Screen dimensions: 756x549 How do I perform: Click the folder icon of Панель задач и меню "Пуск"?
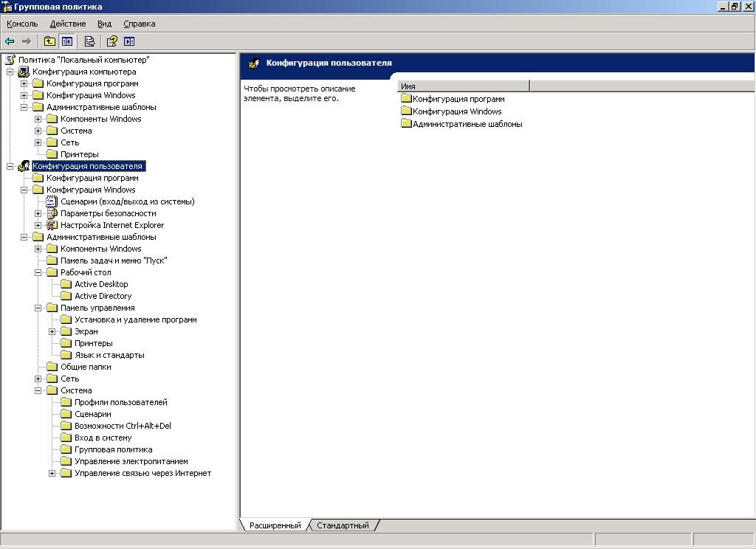coord(52,260)
